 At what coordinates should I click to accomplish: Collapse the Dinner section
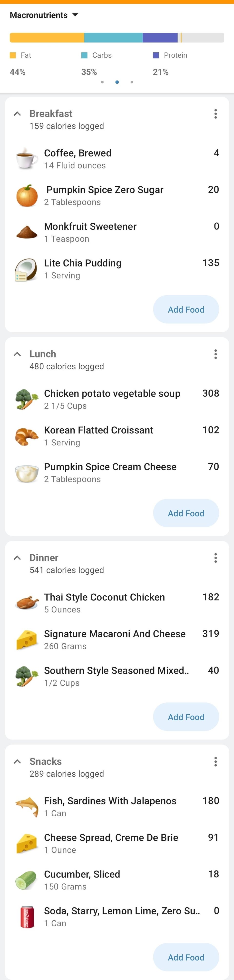pos(17,558)
